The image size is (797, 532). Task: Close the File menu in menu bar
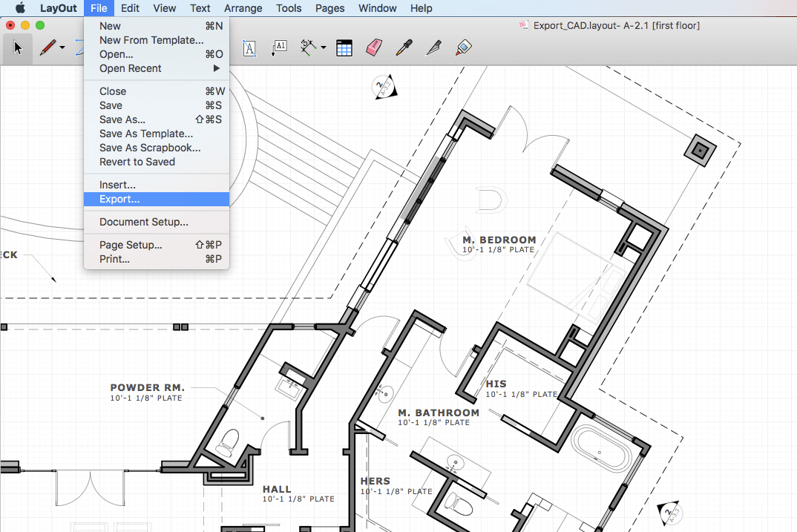point(99,8)
